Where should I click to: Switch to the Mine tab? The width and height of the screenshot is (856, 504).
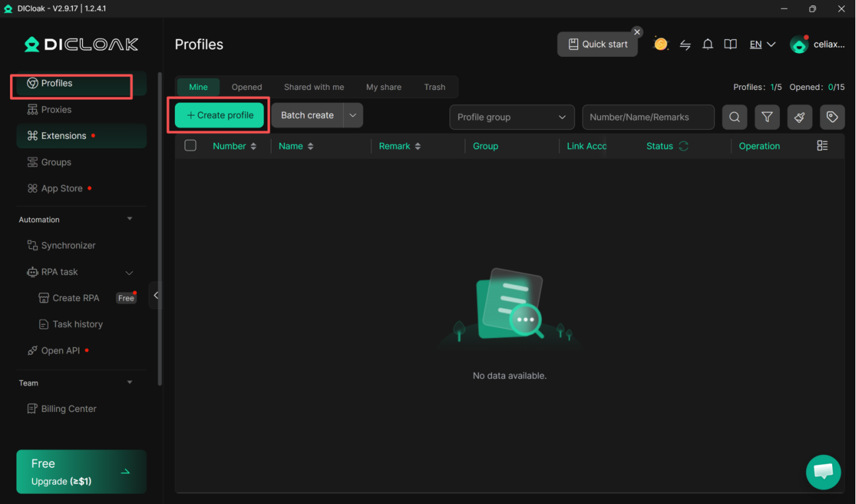coord(199,87)
